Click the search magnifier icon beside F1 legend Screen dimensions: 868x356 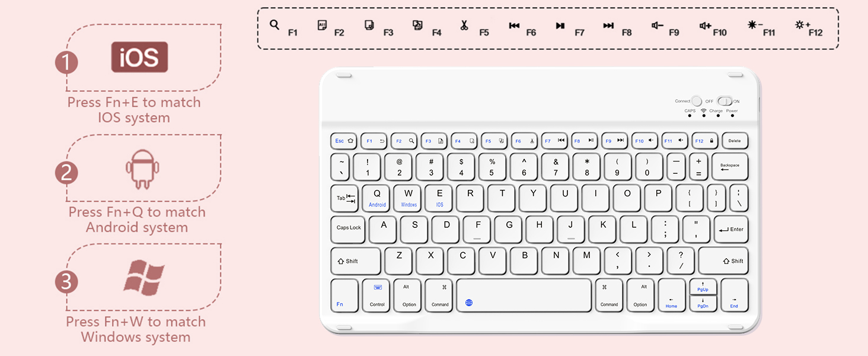275,25
